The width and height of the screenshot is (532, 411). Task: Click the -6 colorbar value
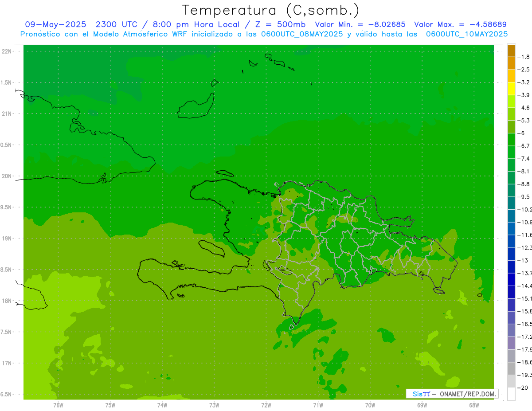(x=521, y=133)
